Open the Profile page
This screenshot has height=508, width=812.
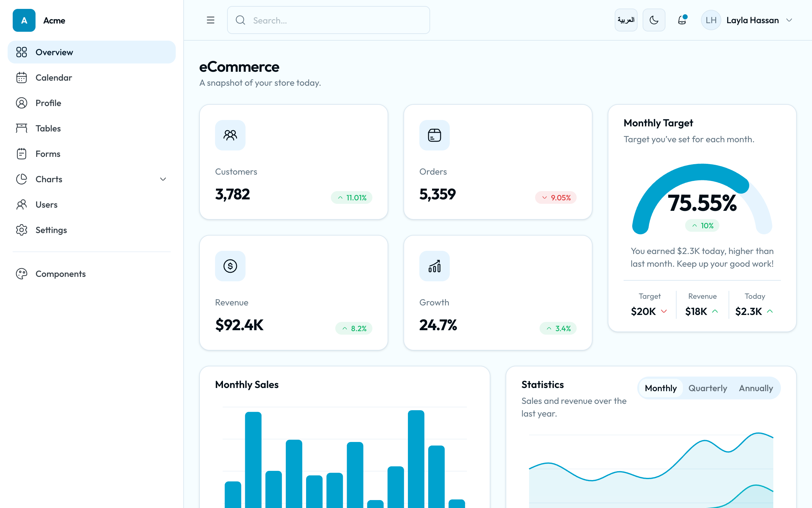92,103
